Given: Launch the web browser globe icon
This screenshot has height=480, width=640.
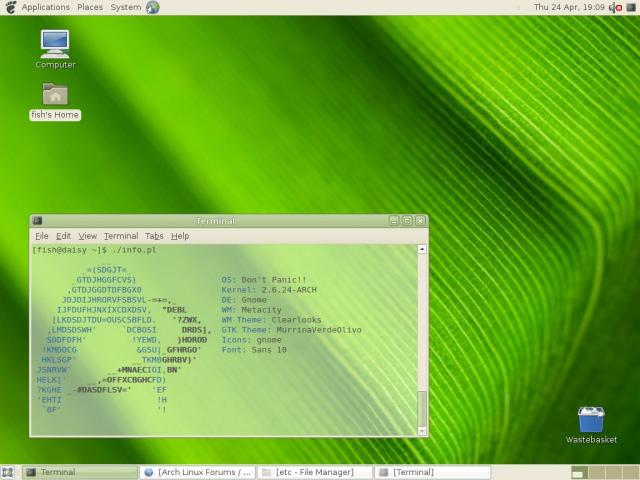Looking at the screenshot, I should tap(153, 7).
